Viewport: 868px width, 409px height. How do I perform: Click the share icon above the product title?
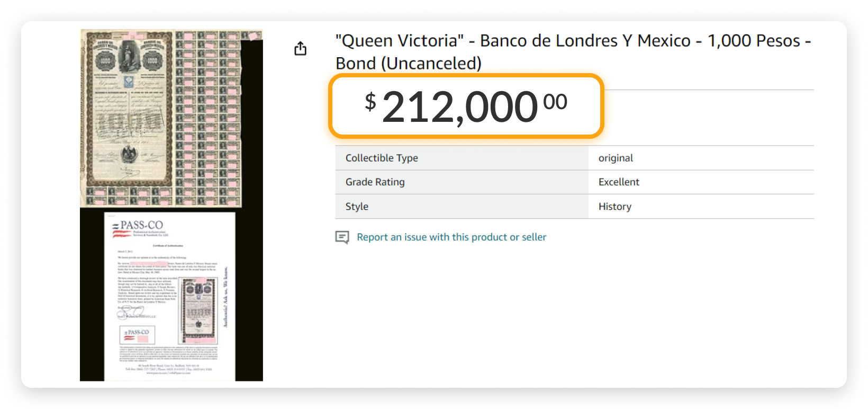301,48
